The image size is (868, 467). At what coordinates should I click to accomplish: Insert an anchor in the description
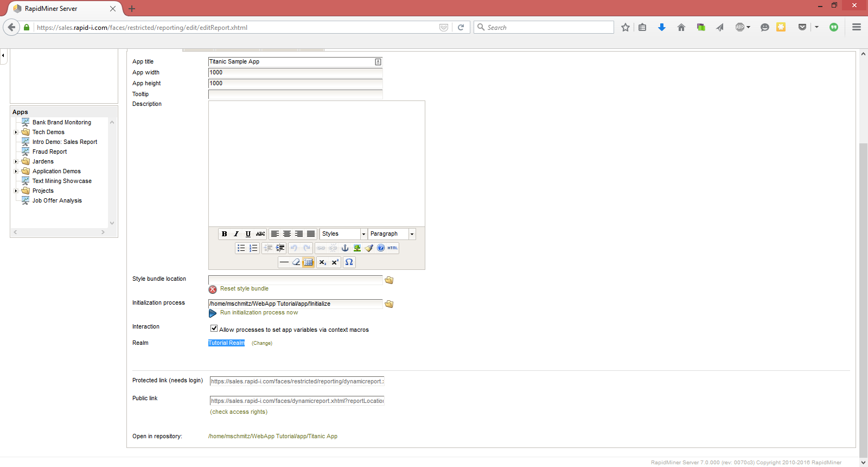(344, 248)
